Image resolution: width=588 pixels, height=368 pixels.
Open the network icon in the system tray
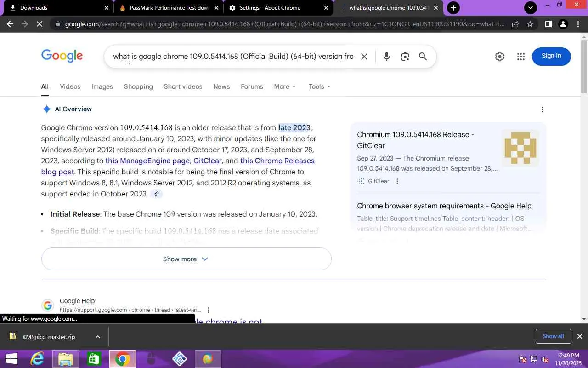tap(534, 359)
